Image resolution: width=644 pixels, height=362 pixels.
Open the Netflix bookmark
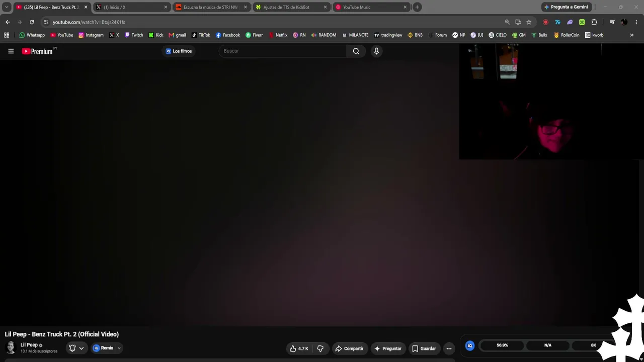click(x=278, y=35)
